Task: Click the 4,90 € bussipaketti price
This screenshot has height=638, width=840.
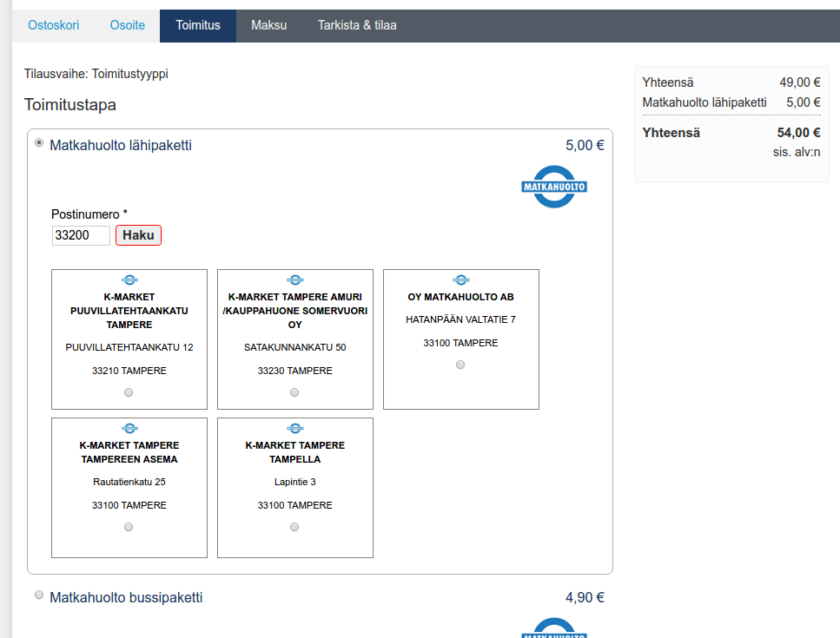Action: (585, 597)
